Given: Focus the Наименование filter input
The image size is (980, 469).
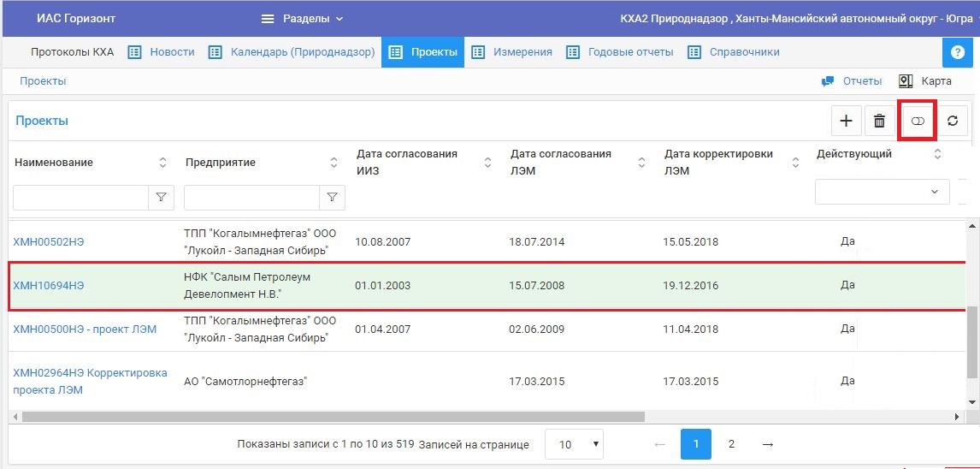Looking at the screenshot, I should (80, 198).
